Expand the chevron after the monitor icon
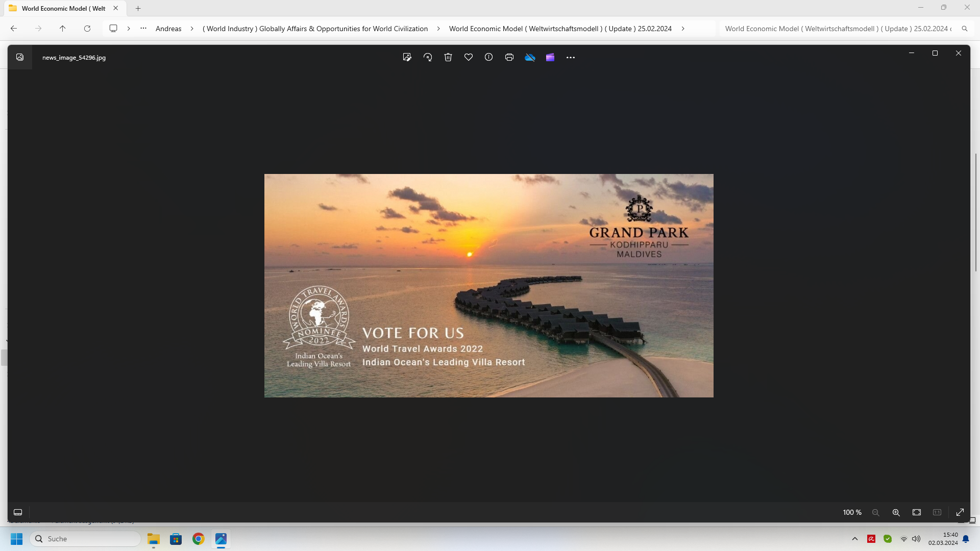Viewport: 980px width, 551px height. 129,29
